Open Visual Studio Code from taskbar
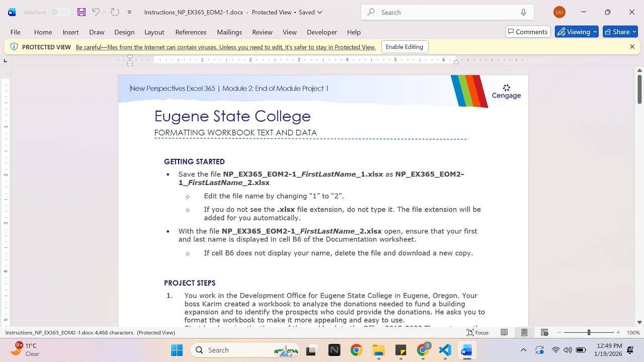The image size is (644, 362). point(445,350)
